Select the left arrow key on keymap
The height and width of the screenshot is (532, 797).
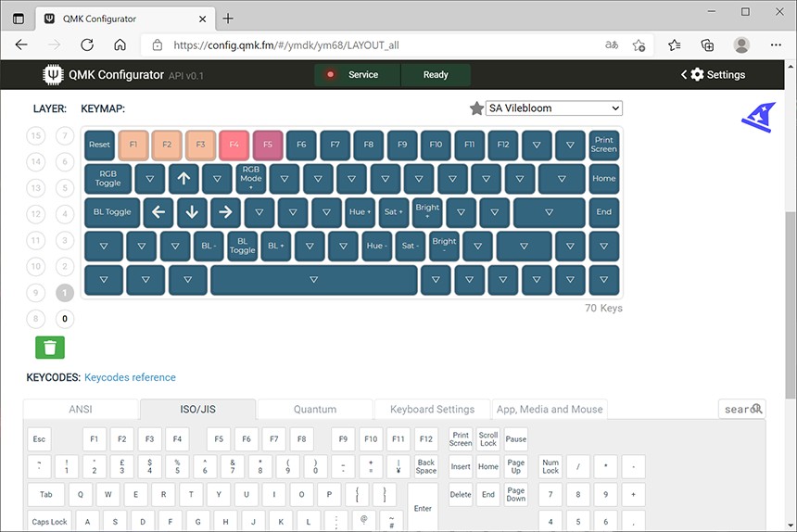pyautogui.click(x=158, y=212)
